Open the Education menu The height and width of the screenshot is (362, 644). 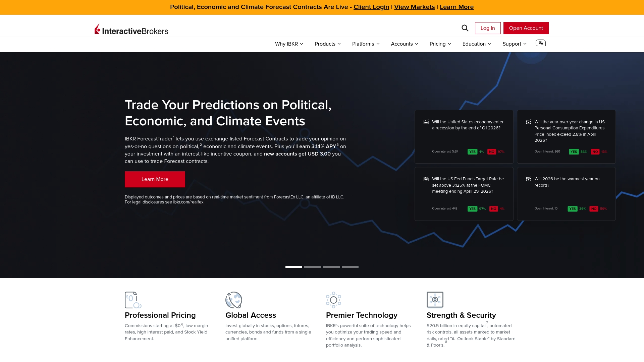(476, 44)
